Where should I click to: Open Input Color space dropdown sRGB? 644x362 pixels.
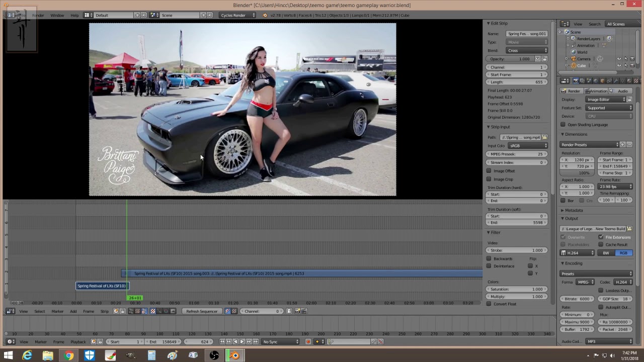(527, 145)
